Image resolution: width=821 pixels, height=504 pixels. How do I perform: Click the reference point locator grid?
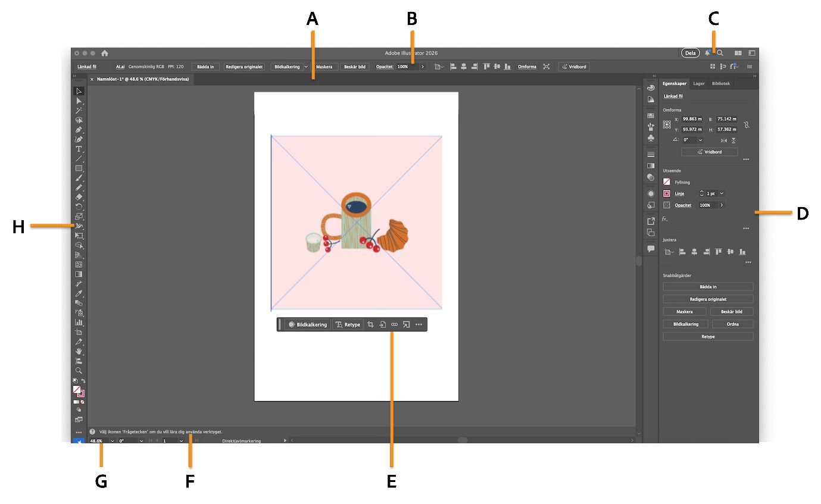coord(667,124)
